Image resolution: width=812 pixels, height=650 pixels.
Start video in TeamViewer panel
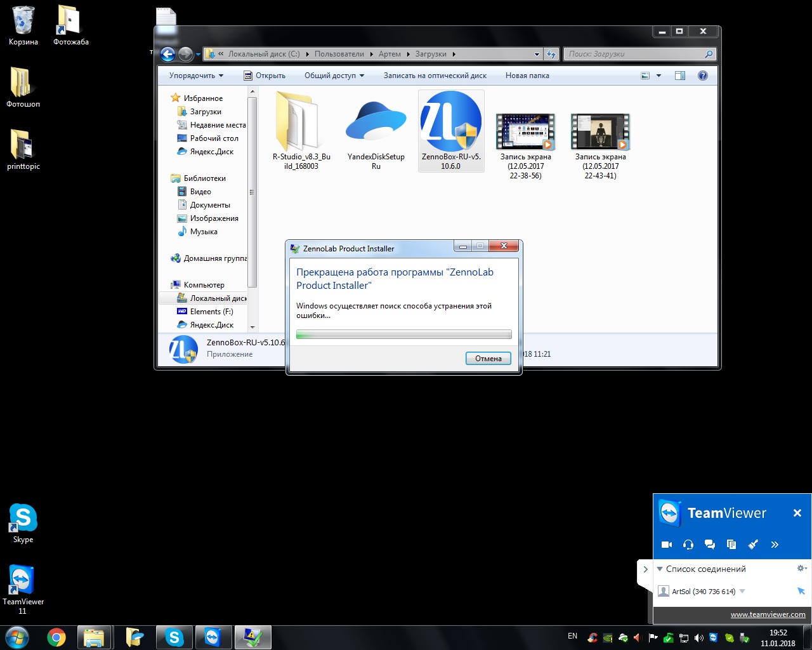tap(667, 545)
